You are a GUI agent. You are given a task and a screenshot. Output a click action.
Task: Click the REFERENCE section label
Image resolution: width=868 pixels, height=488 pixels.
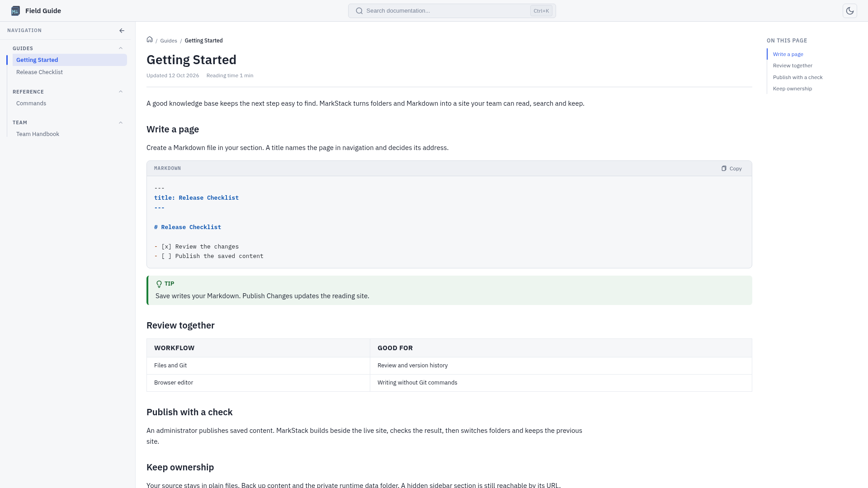[x=28, y=92]
